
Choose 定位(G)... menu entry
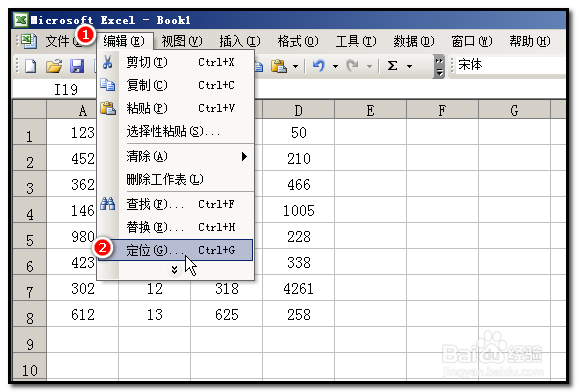click(x=176, y=250)
